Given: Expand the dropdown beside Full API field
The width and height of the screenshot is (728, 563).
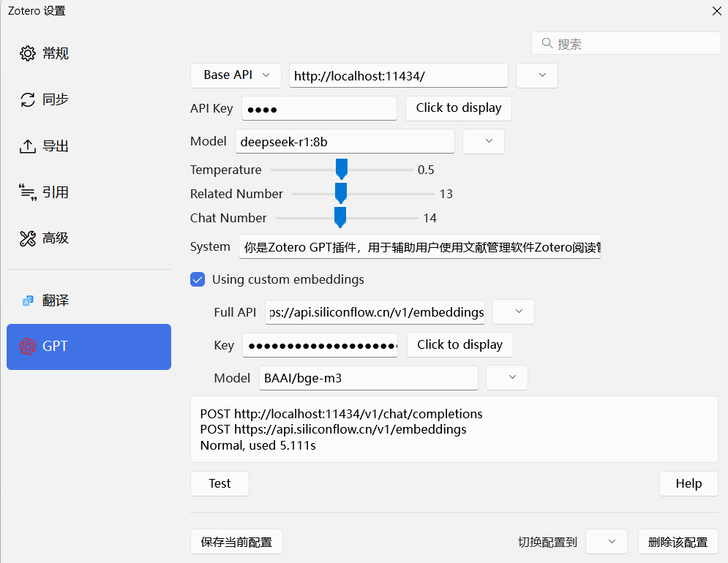Looking at the screenshot, I should (513, 312).
